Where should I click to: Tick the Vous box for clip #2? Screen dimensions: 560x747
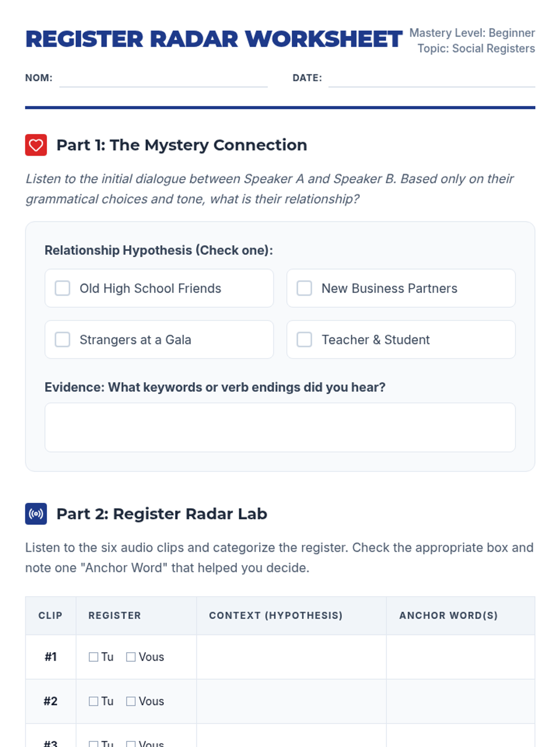point(131,701)
